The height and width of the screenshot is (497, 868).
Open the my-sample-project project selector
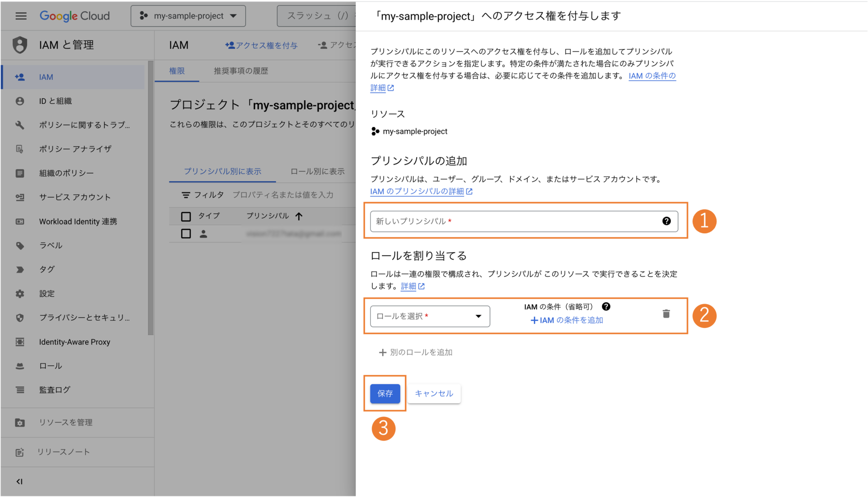[188, 16]
